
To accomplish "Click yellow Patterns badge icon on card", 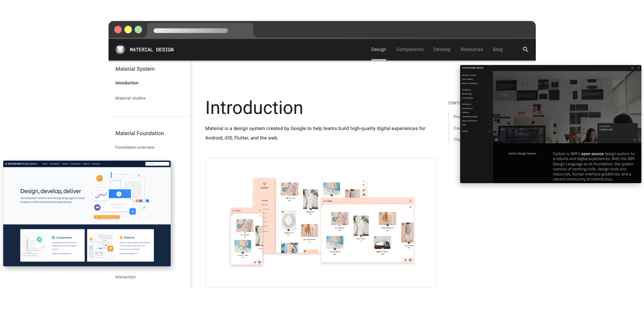I will pyautogui.click(x=121, y=238).
